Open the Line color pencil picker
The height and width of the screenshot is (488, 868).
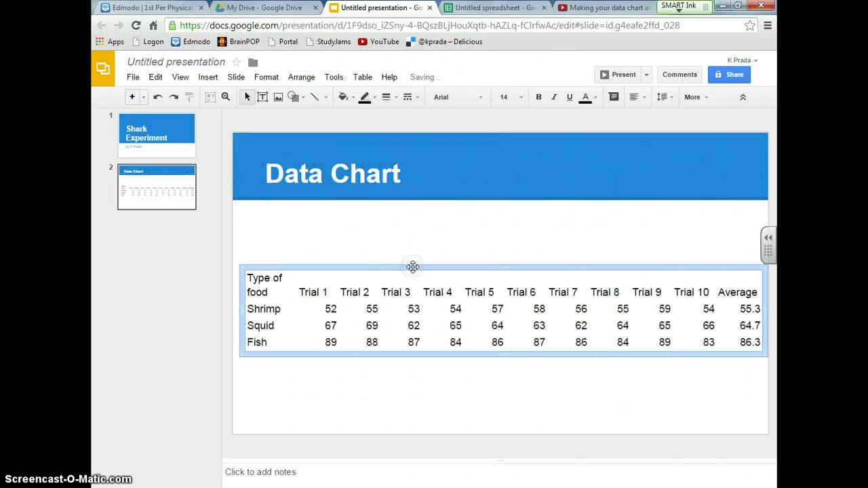pos(365,97)
